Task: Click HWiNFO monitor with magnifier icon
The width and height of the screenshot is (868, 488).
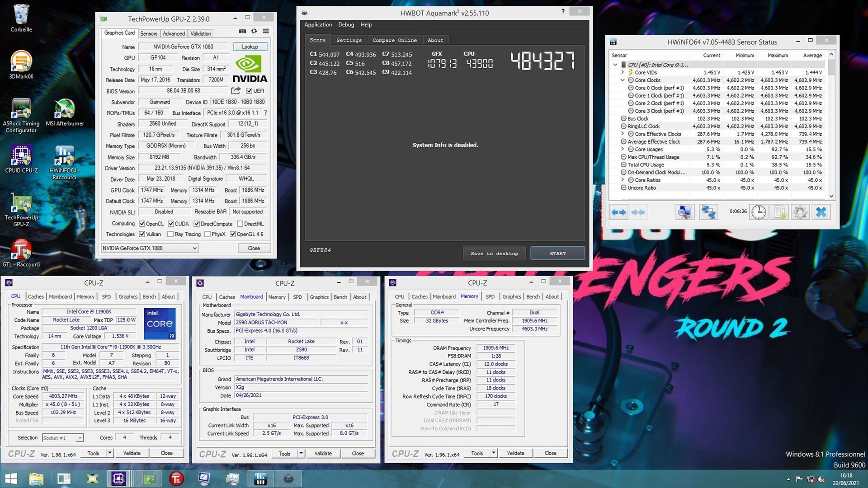Action: pyautogui.click(x=685, y=212)
